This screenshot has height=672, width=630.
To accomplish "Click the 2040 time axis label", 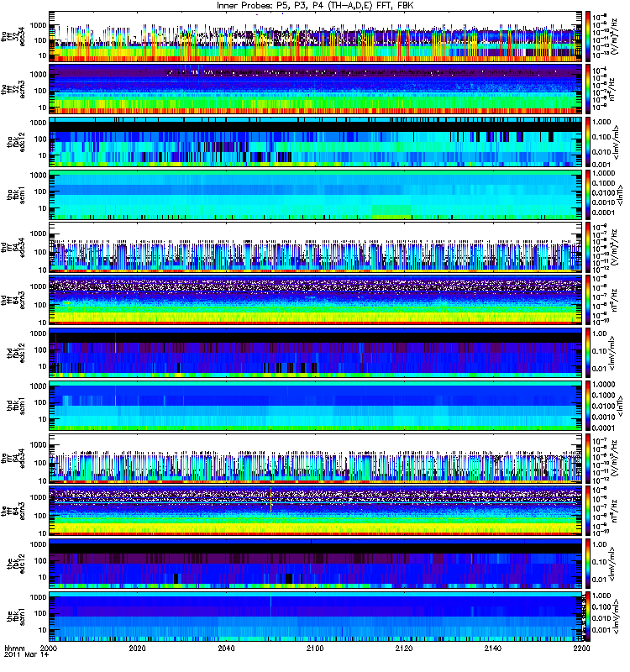I will [x=226, y=648].
